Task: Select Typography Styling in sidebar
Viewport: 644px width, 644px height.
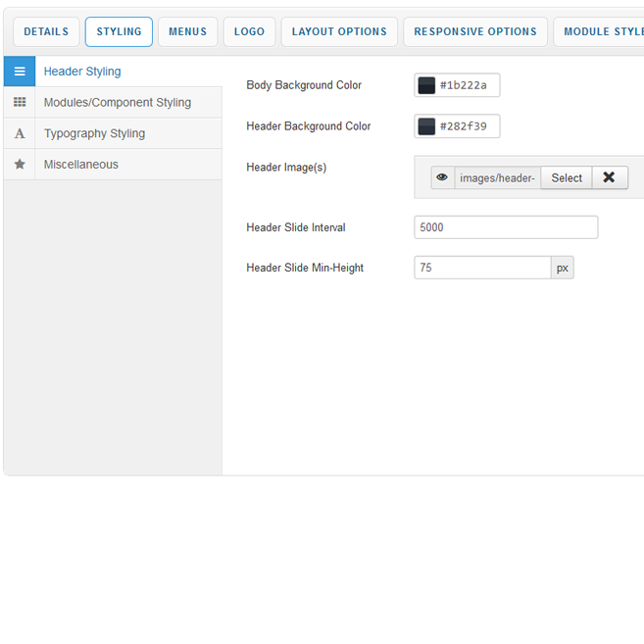Action: tap(94, 134)
